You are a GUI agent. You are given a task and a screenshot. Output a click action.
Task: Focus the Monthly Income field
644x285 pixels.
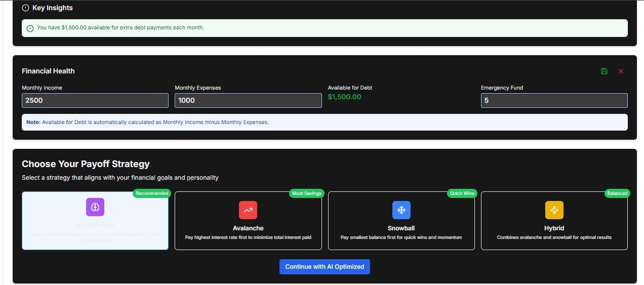pos(95,100)
